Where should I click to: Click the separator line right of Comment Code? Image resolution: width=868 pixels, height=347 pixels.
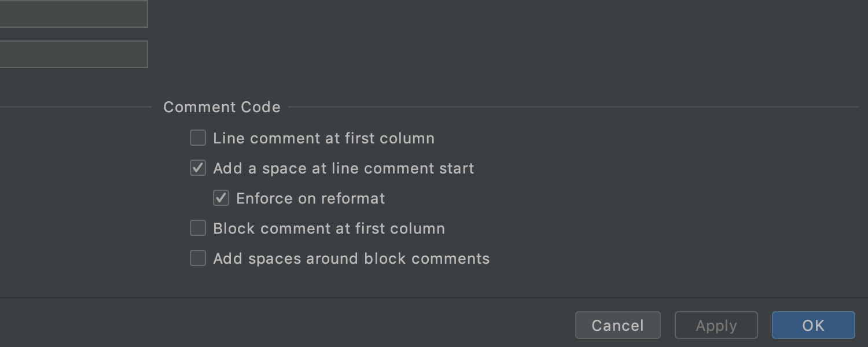tap(573, 107)
